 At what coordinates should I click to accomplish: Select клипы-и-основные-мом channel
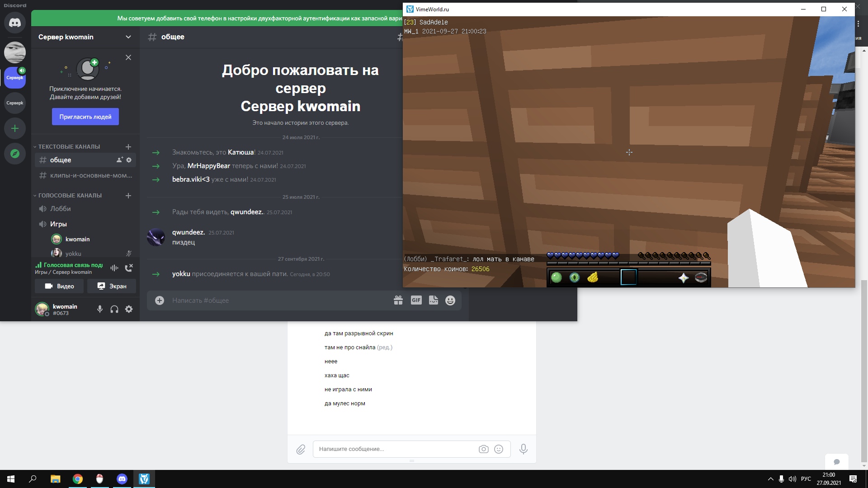pyautogui.click(x=90, y=175)
